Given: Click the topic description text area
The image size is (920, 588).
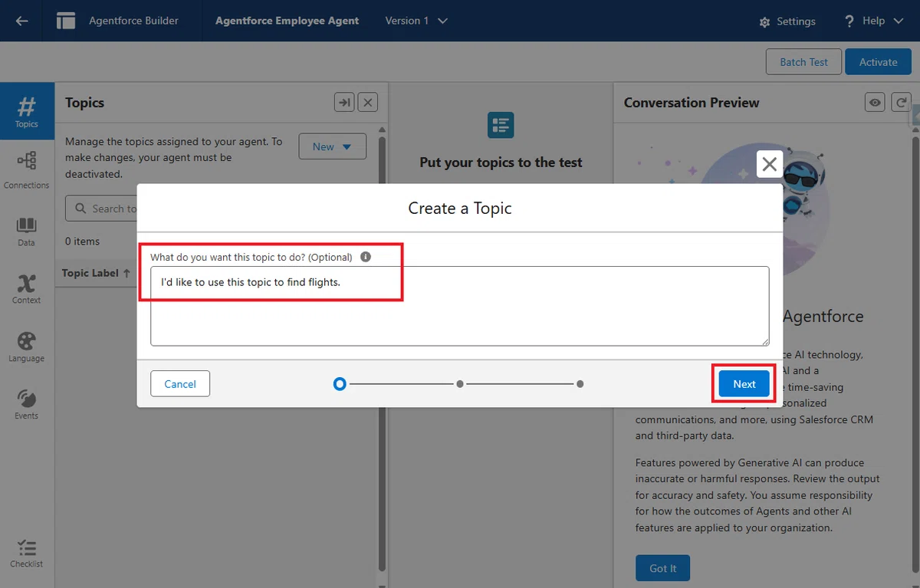Looking at the screenshot, I should (x=460, y=306).
